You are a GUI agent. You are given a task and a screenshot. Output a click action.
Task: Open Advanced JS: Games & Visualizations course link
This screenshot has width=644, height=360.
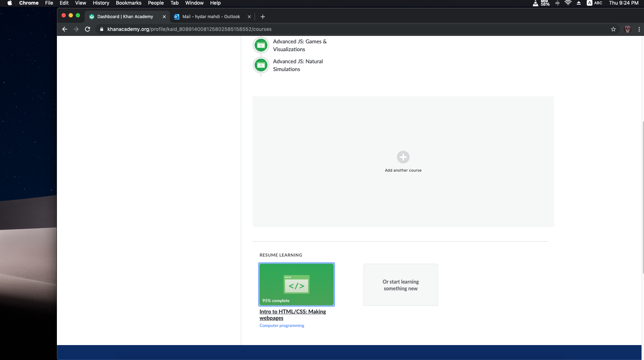pos(300,45)
